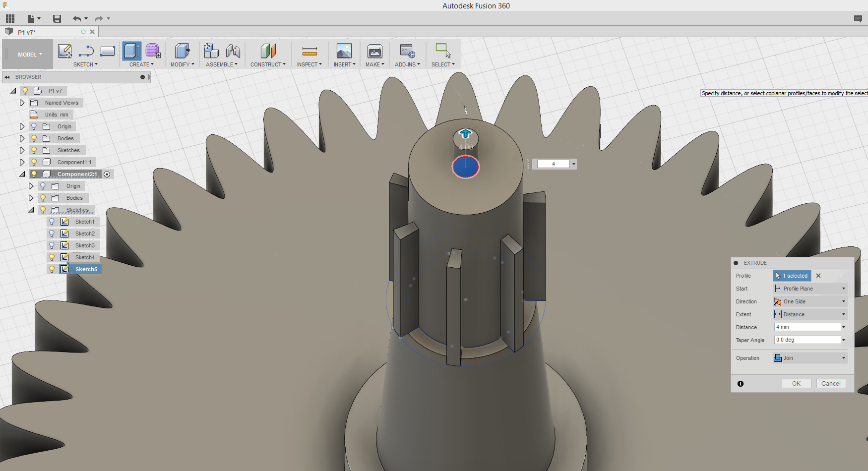The height and width of the screenshot is (471, 868).
Task: Open the MODIFY menu
Action: 182,64
